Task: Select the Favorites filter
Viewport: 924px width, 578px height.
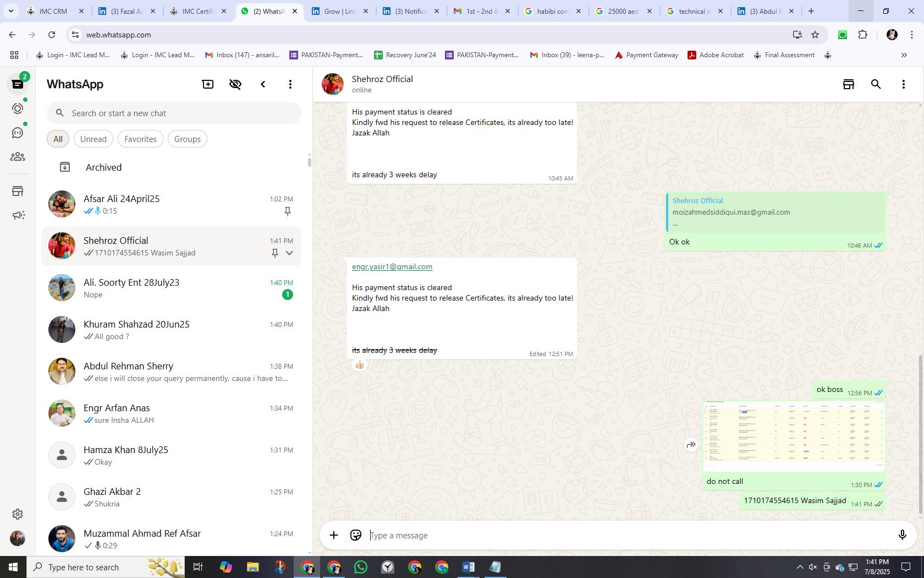Action: pos(140,139)
